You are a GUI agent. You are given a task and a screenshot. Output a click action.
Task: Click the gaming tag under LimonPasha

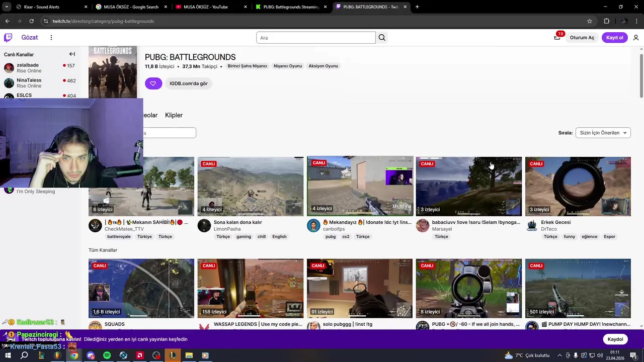click(244, 237)
